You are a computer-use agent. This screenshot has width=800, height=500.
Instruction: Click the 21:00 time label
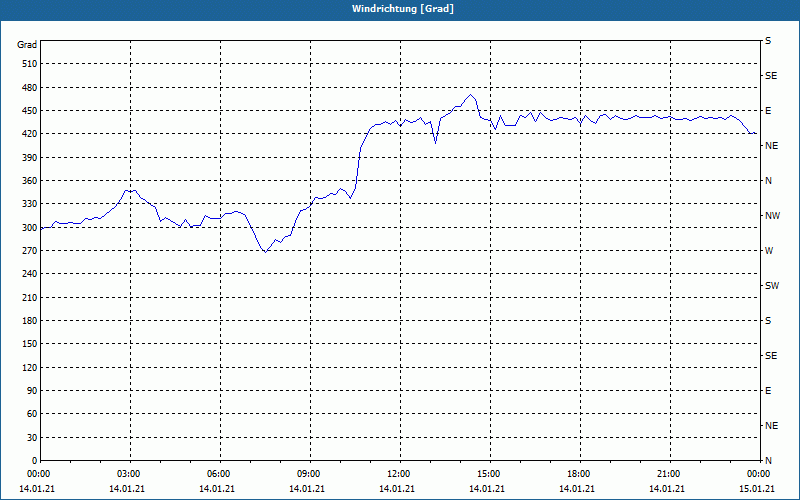tap(669, 474)
